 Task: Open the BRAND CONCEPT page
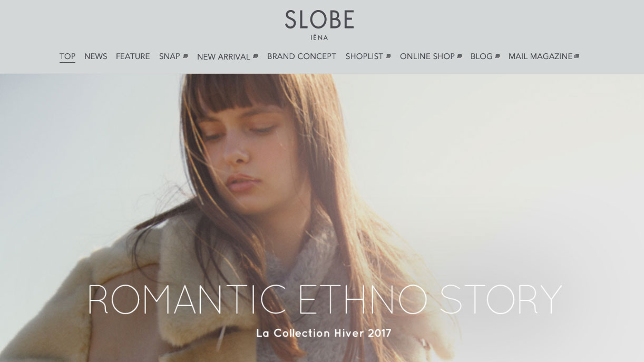(301, 56)
